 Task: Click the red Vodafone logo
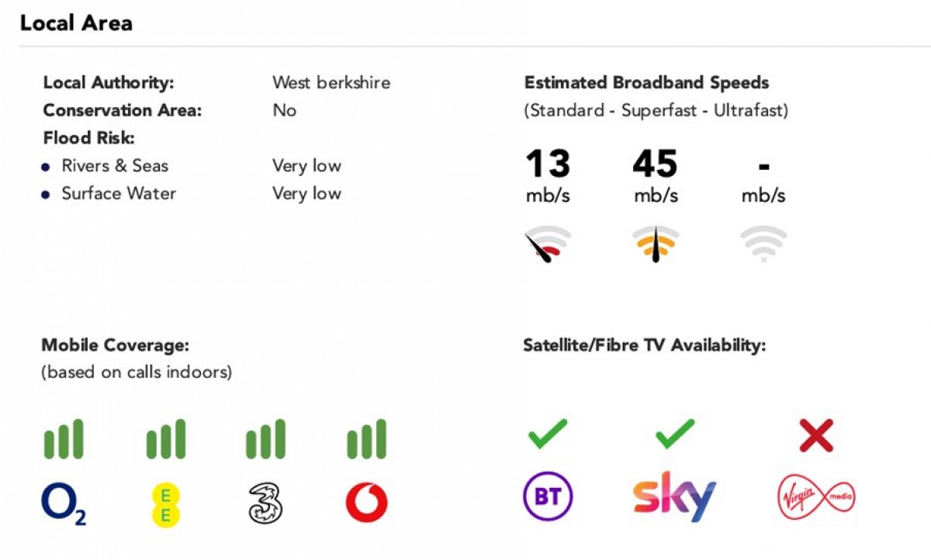pos(366,503)
